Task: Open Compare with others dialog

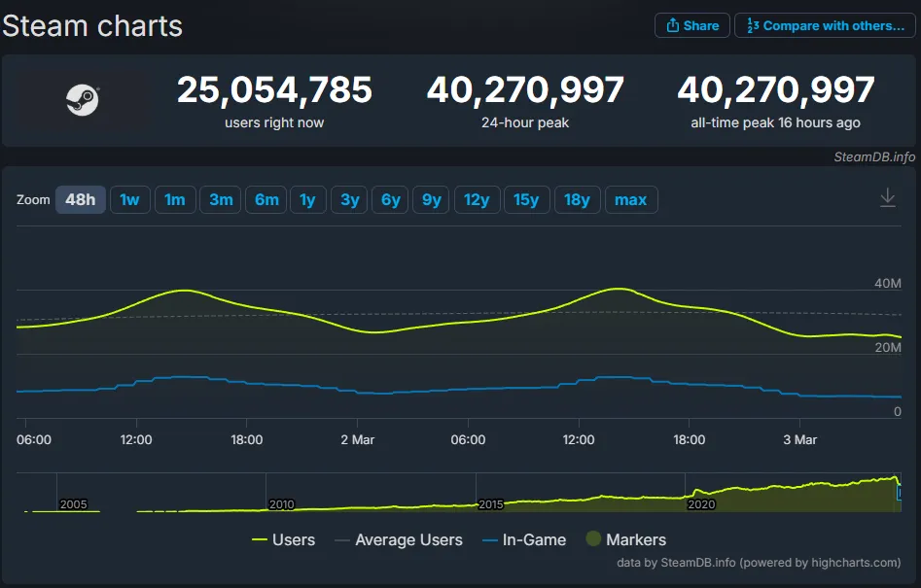Action: (x=826, y=26)
